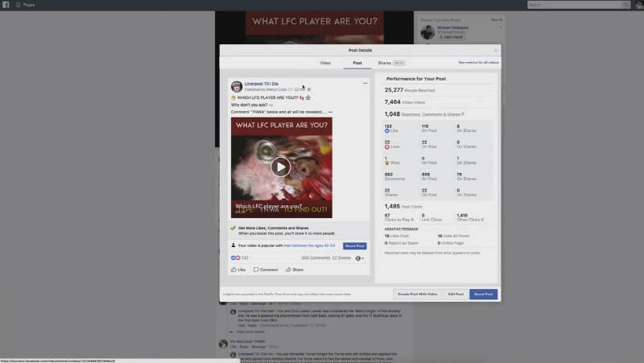This screenshot has width=644, height=363.
Task: Click the Hide Post negative feedback count
Action: 397,236
